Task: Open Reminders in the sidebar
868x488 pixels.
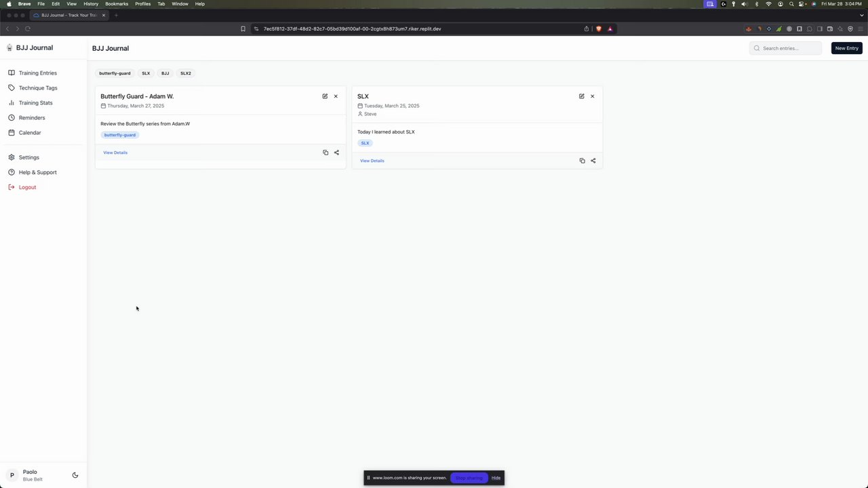Action: pyautogui.click(x=43, y=118)
